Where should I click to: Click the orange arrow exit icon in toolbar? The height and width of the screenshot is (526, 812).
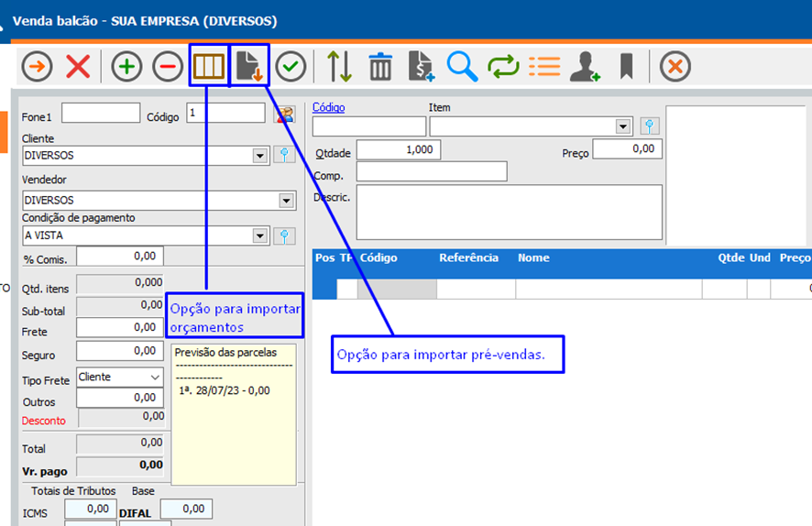tap(38, 66)
